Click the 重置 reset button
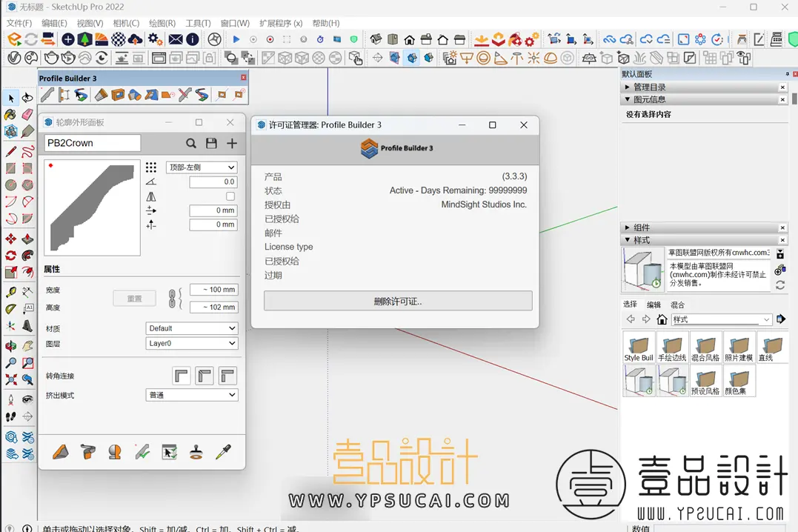The image size is (798, 532). pos(134,299)
